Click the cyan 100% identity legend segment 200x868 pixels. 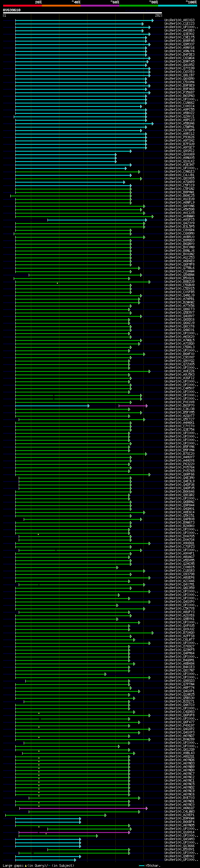(x=177, y=6)
